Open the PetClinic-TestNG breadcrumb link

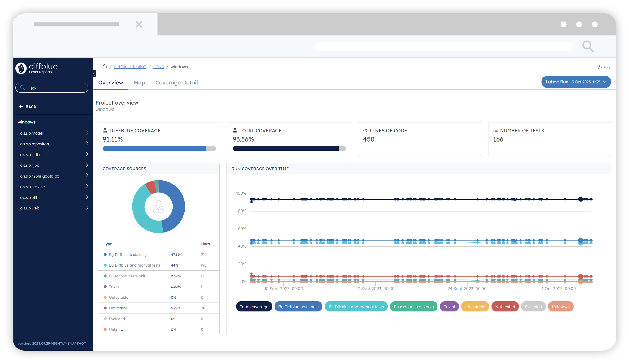click(130, 67)
